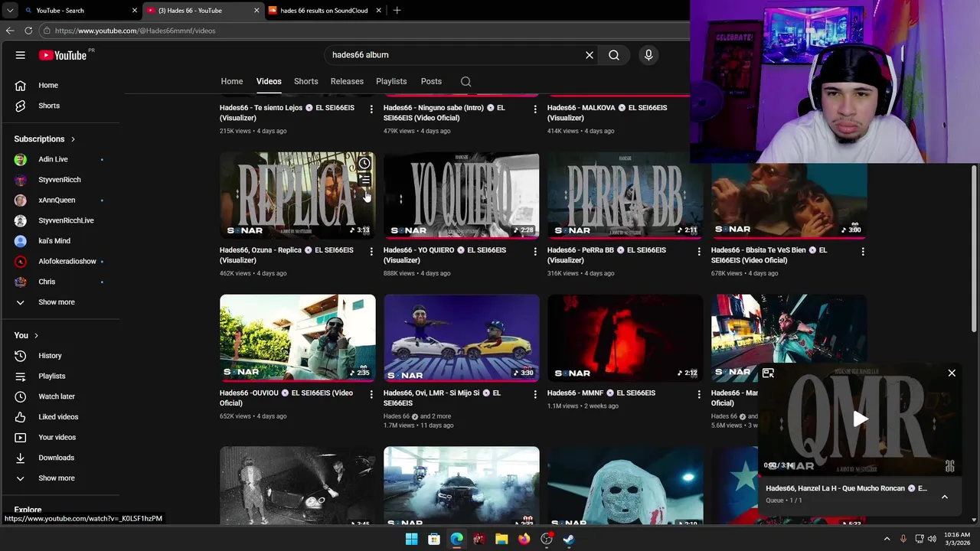Search within the Hades66 channel
The width and height of the screenshot is (980, 551).
click(x=465, y=81)
